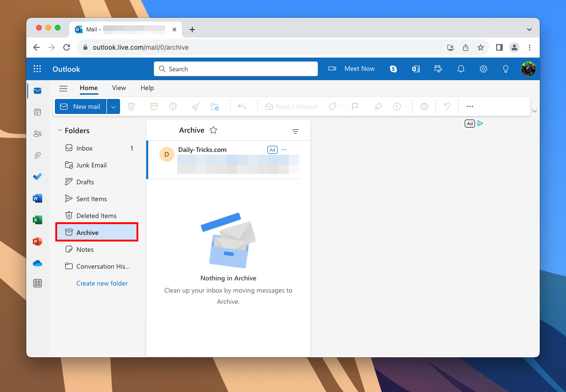The height and width of the screenshot is (392, 566).
Task: Switch to the View ribbon tab
Action: tap(119, 88)
